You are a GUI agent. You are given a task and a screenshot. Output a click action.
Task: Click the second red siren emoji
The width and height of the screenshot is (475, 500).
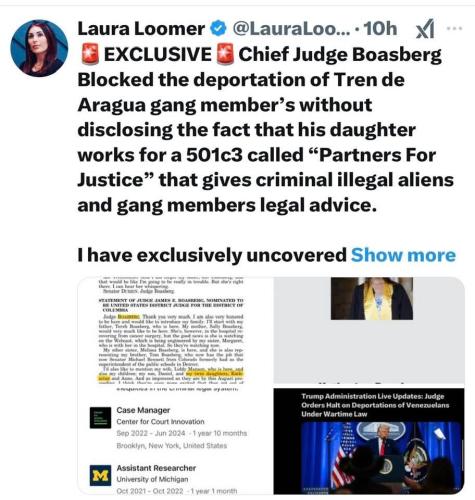tap(225, 54)
